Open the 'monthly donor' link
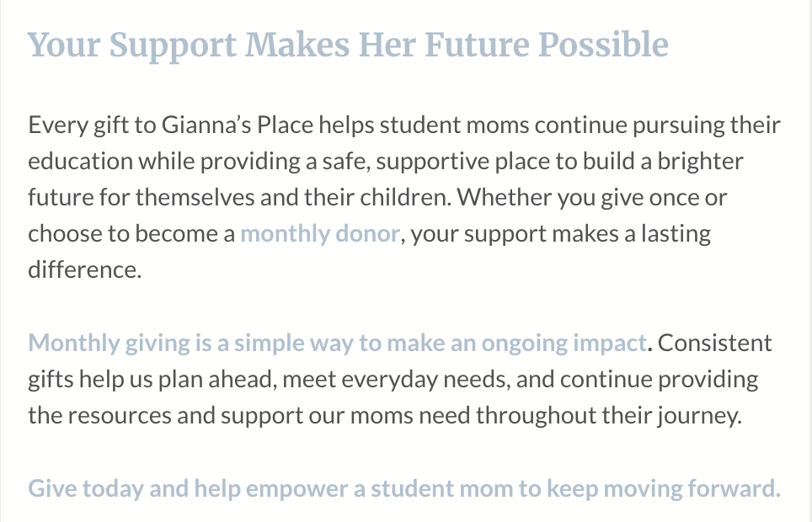 coord(320,233)
